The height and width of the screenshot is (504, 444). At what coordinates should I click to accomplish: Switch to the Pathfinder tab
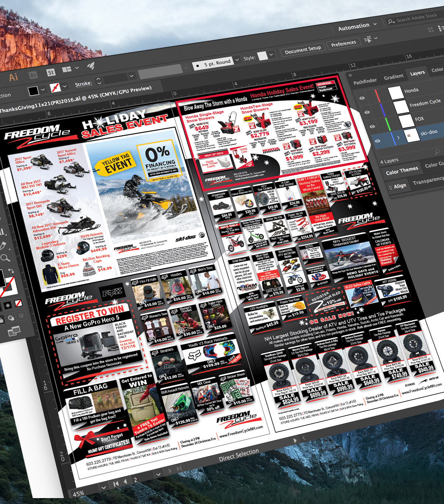point(365,81)
